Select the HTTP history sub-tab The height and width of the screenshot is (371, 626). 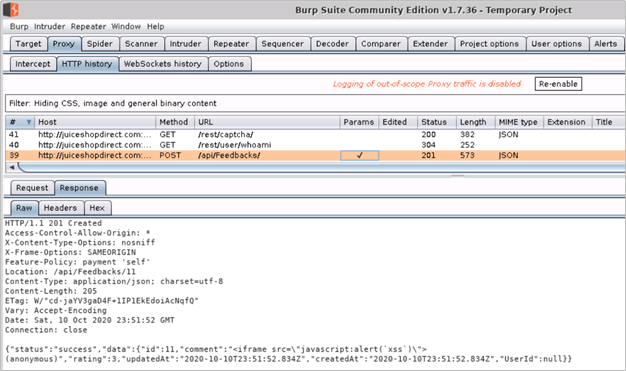tap(87, 64)
